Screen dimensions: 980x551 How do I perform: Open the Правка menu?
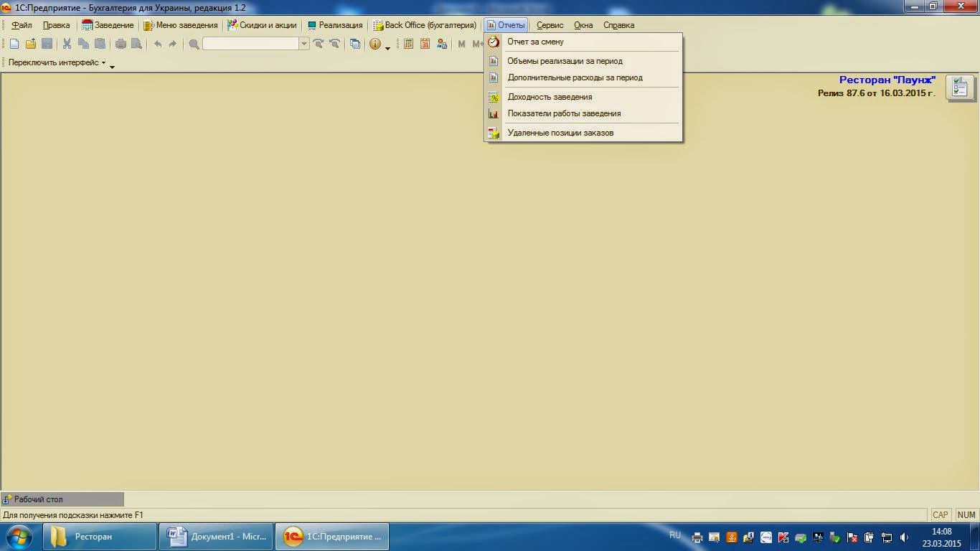click(56, 25)
